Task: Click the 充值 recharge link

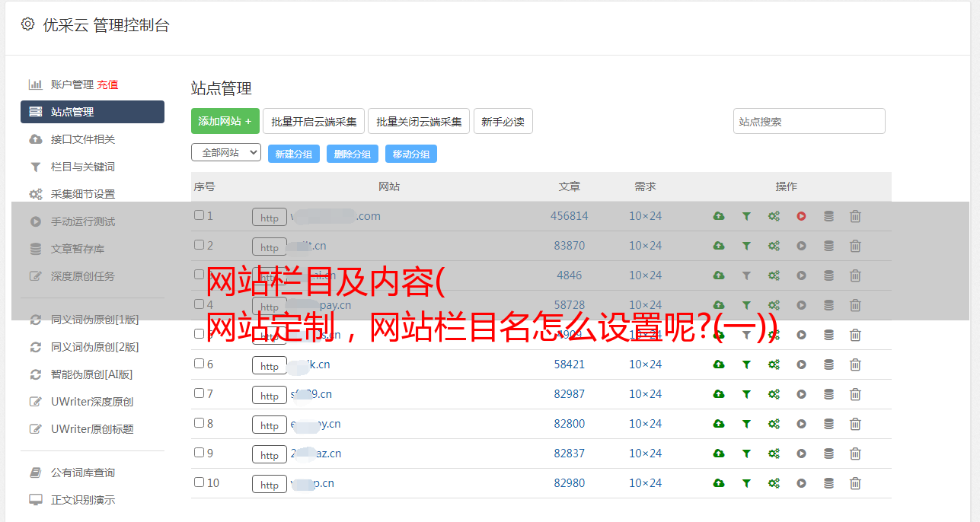Action: [107, 84]
